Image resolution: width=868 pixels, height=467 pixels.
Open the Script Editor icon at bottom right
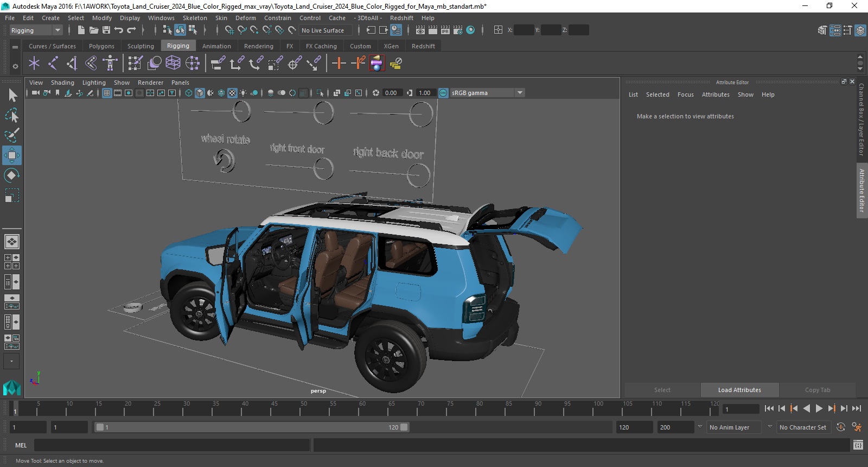click(x=858, y=445)
